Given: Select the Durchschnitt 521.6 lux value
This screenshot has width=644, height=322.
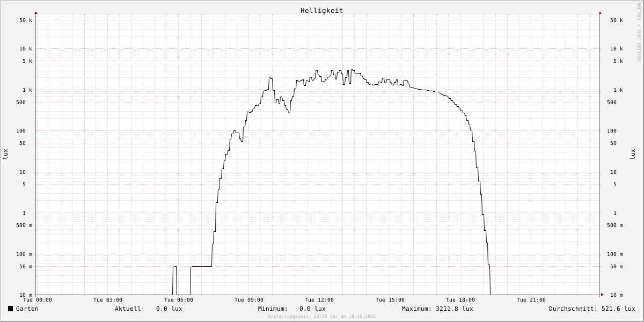Looking at the screenshot, I should click(x=592, y=309).
